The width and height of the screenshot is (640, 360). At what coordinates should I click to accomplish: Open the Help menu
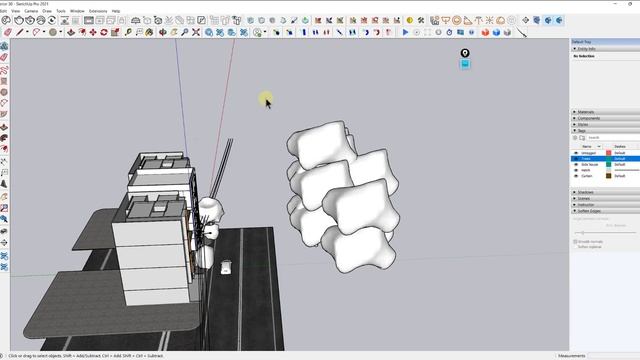point(116,11)
